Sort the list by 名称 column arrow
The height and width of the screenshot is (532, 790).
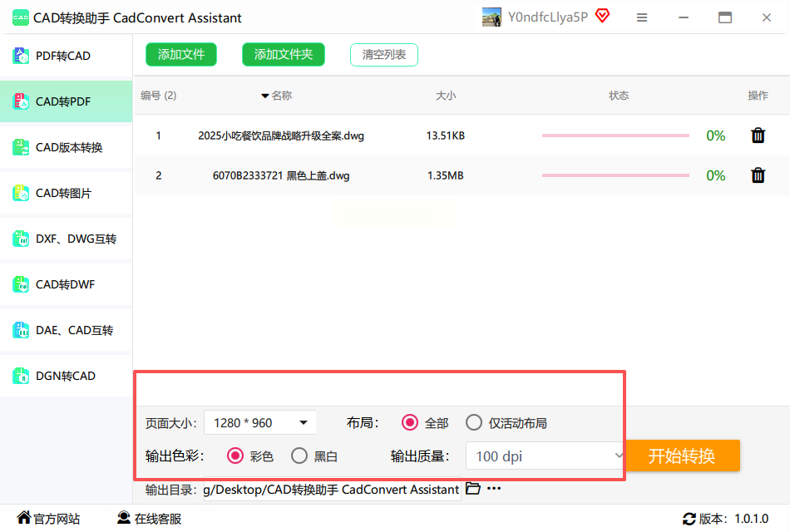265,96
